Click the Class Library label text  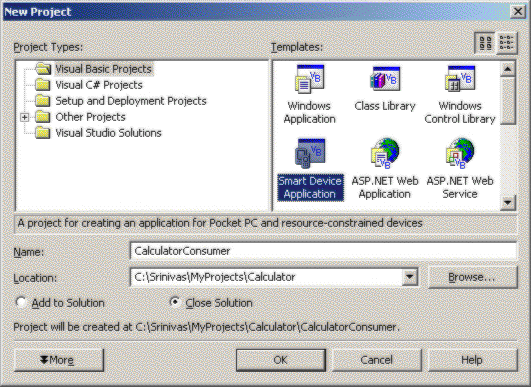(385, 106)
